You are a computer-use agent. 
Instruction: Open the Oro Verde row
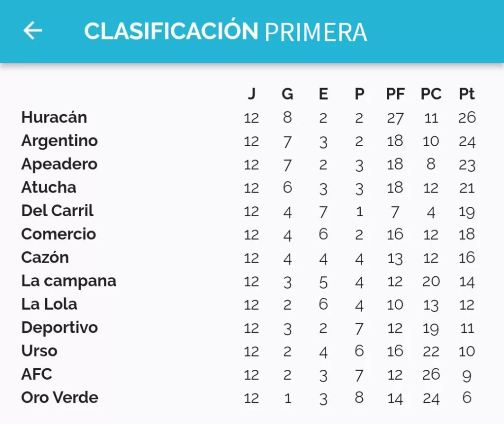pos(248,398)
